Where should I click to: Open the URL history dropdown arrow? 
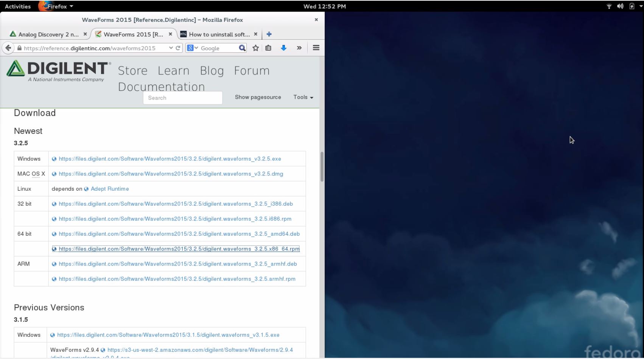tap(171, 48)
